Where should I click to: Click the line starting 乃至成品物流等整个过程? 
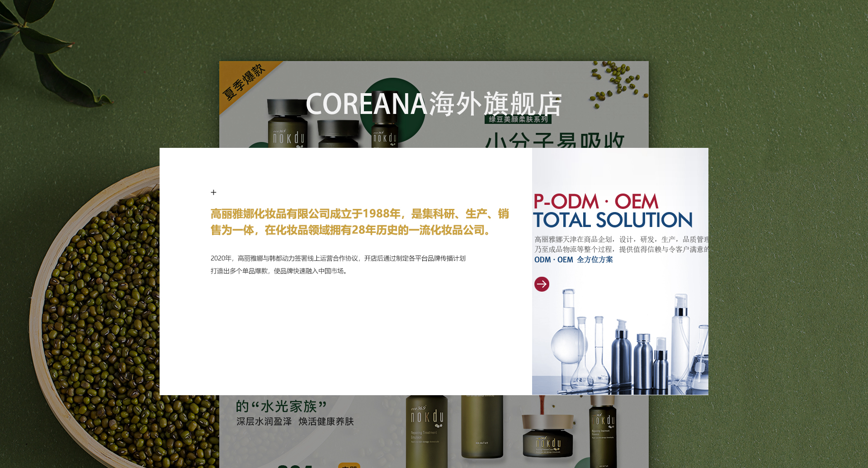[x=621, y=249]
